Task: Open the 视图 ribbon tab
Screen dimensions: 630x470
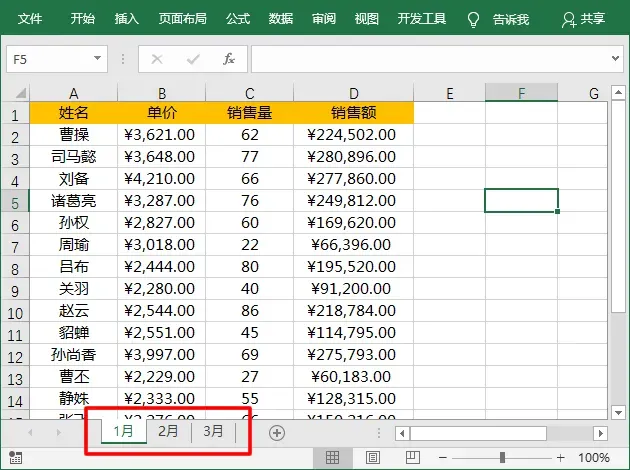Action: (x=366, y=19)
